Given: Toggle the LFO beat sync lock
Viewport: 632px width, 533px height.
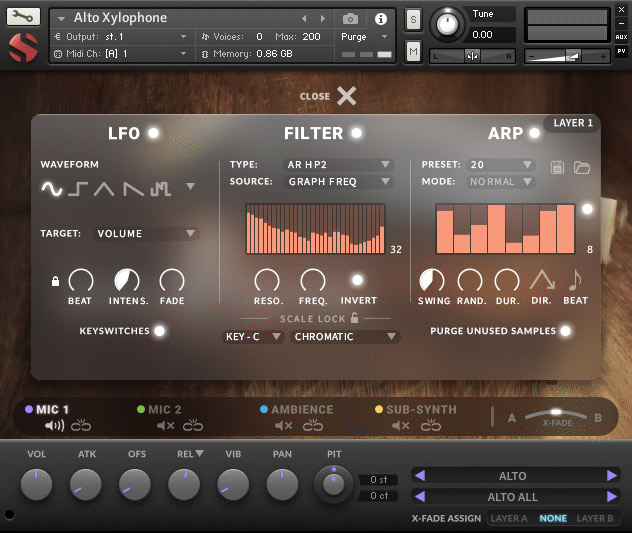Looking at the screenshot, I should click(x=55, y=281).
